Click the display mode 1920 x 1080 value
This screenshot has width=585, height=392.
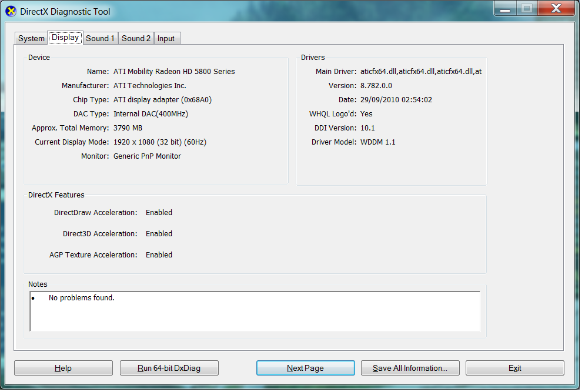(x=160, y=142)
